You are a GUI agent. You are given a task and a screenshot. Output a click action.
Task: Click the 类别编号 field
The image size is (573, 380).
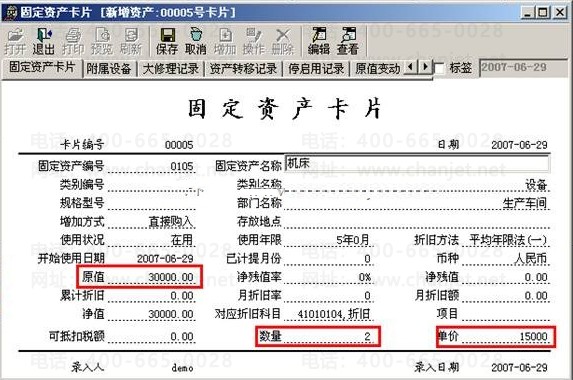(152, 185)
